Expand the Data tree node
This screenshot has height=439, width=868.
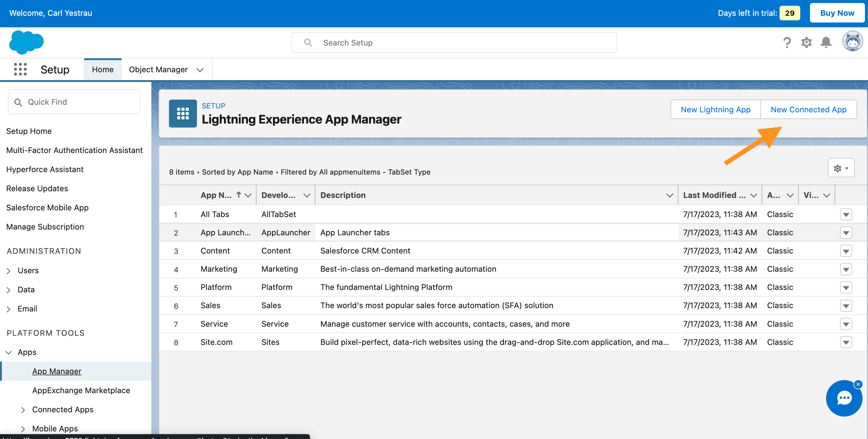[x=9, y=290]
